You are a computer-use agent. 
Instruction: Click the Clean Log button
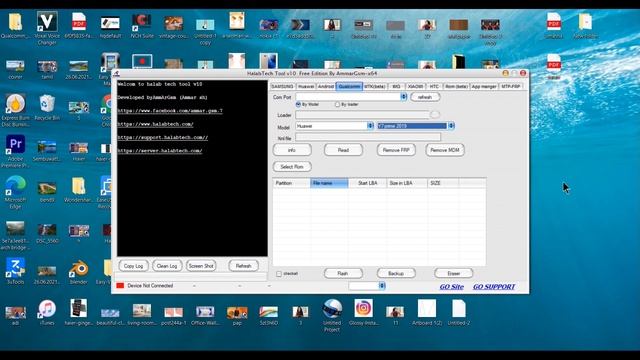tap(167, 266)
